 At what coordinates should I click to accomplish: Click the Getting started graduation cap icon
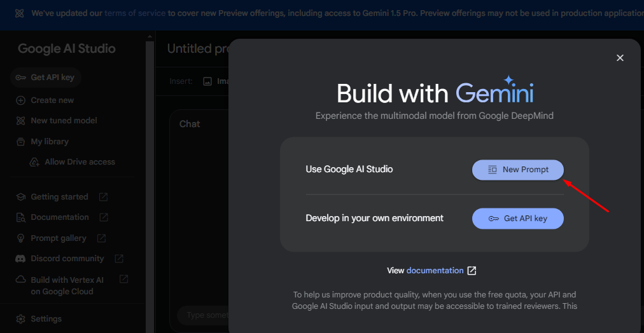pyautogui.click(x=20, y=197)
